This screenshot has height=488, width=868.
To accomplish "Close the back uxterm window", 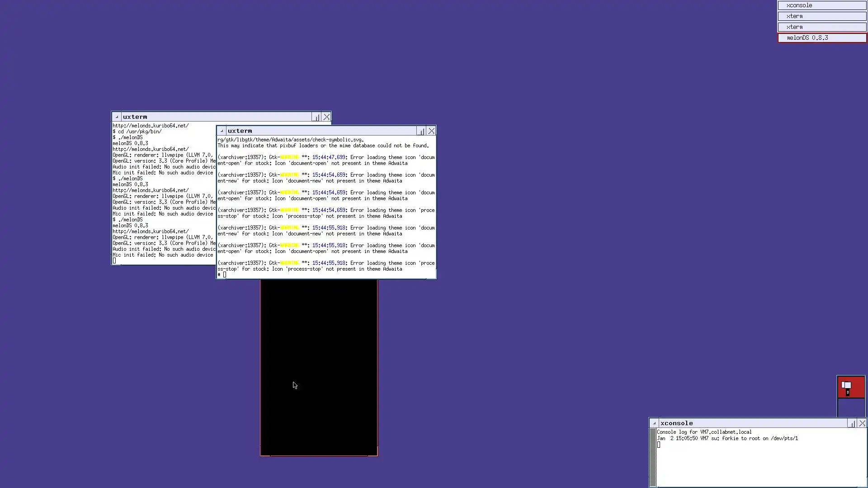I will pos(326,117).
